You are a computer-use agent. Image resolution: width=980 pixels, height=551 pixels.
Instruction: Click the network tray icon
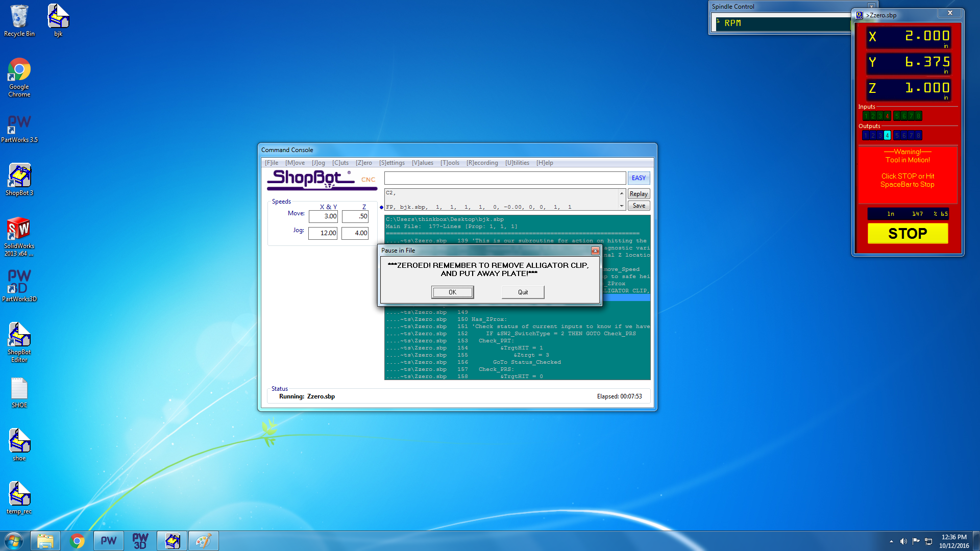929,541
